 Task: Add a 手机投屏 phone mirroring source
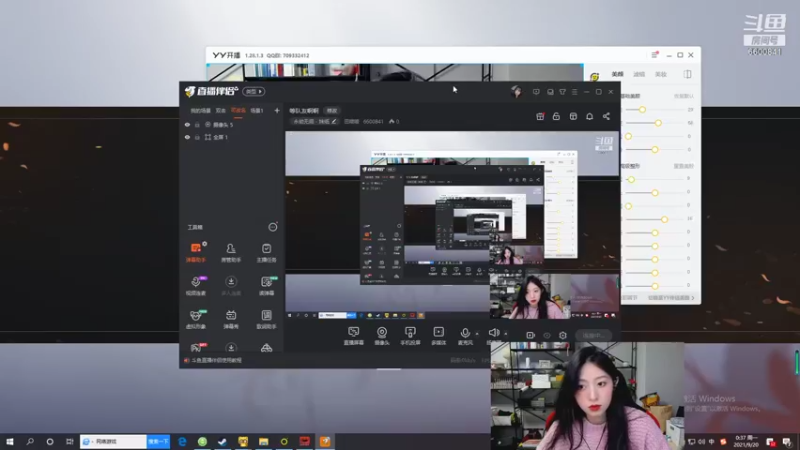[x=410, y=336]
